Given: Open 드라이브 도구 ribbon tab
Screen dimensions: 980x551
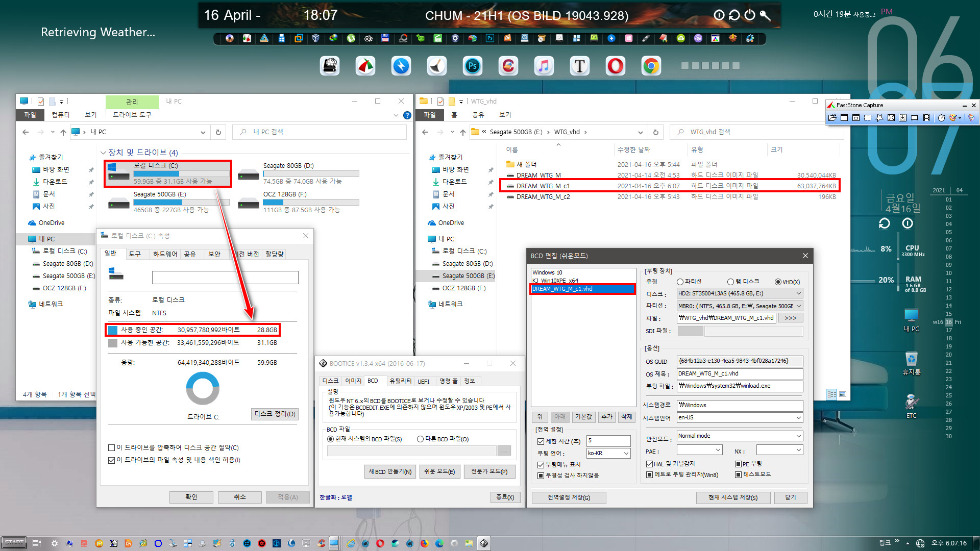Looking at the screenshot, I should pos(132,115).
